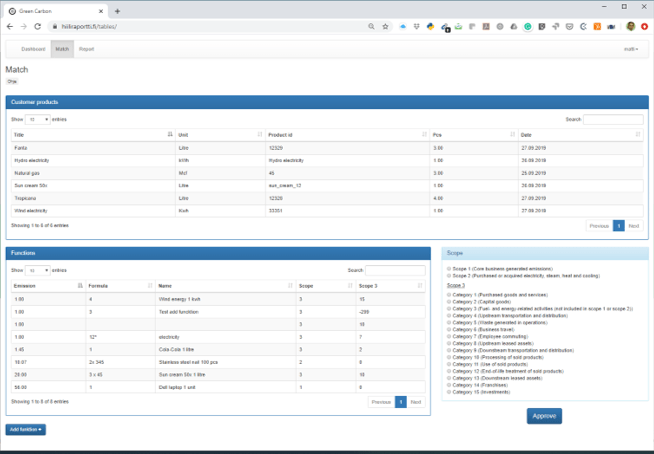Viewport: 654px width, 454px height.
Task: Open the matti user menu
Action: (631, 49)
